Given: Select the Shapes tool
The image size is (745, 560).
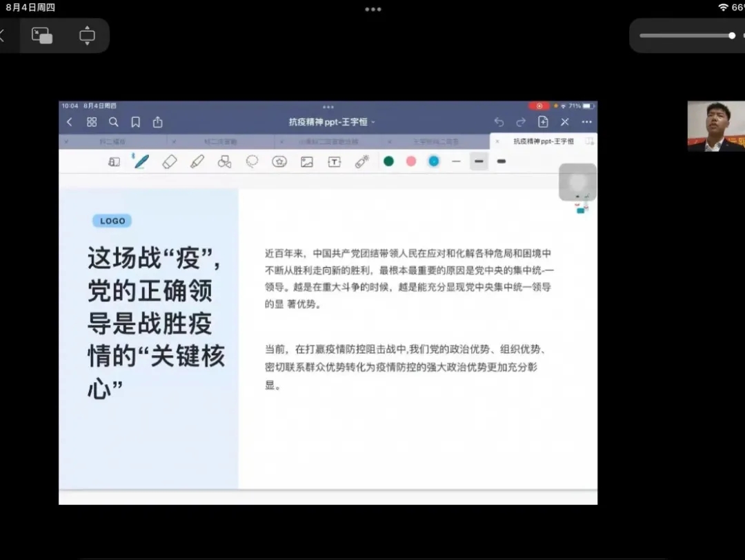Looking at the screenshot, I should tap(224, 162).
